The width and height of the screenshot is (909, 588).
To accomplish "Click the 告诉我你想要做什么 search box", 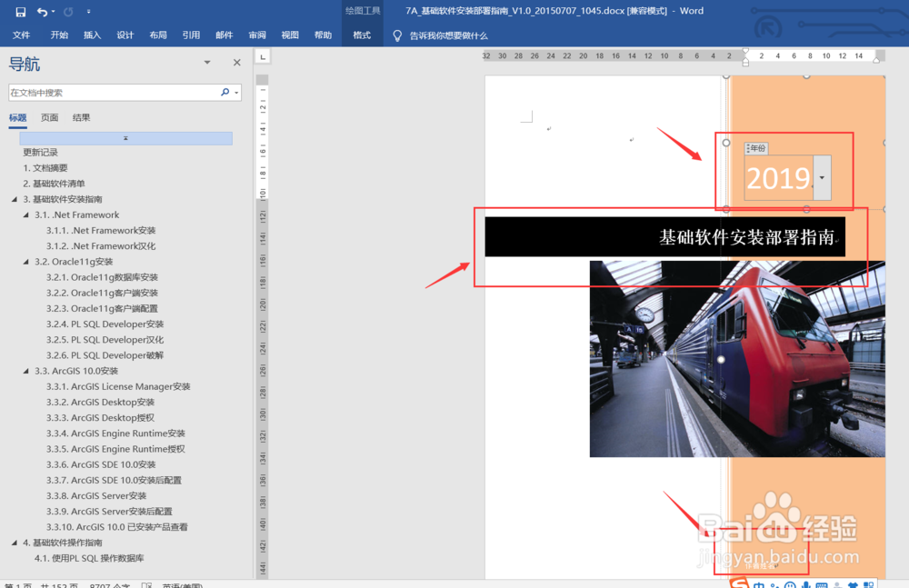I will tap(449, 35).
